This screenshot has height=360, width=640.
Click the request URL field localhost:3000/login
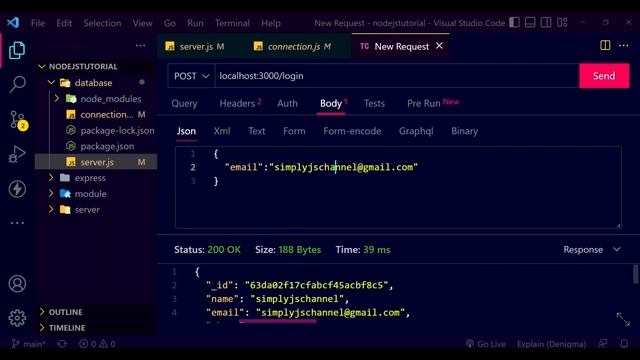click(x=397, y=76)
